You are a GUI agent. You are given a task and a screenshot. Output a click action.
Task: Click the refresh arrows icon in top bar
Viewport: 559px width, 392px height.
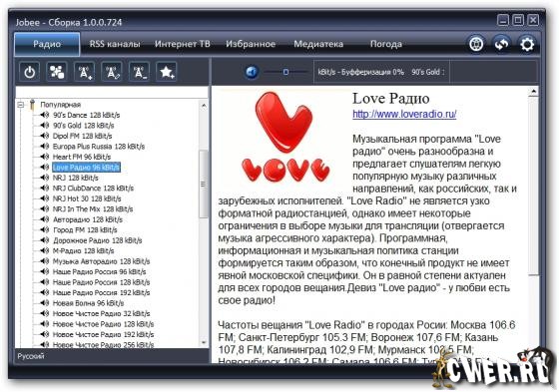tap(501, 44)
